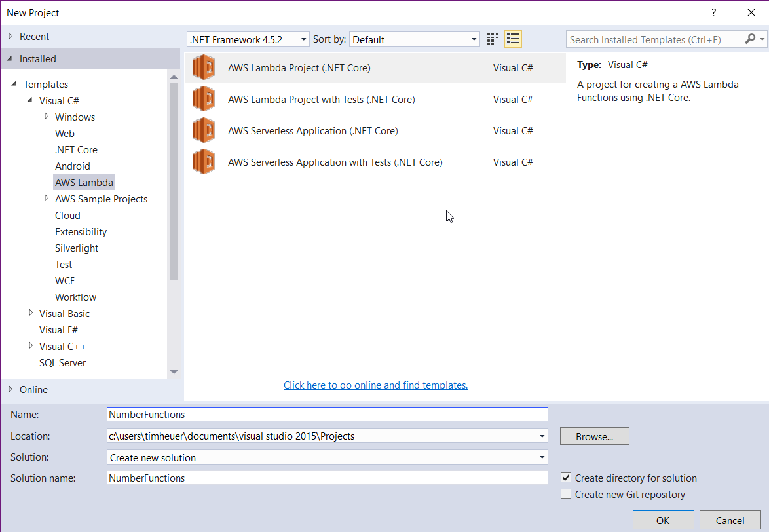Viewport: 769px width, 532px height.
Task: Click the search magnifier icon
Action: pos(750,39)
